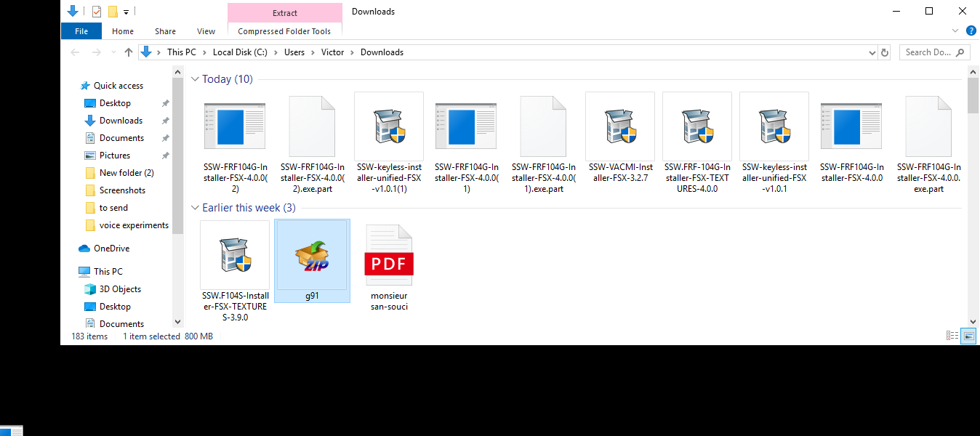Select the SSW-FRF104G-Installer-FSX-4.0.0(1) application file
This screenshot has width=980, height=436.
pyautogui.click(x=466, y=144)
